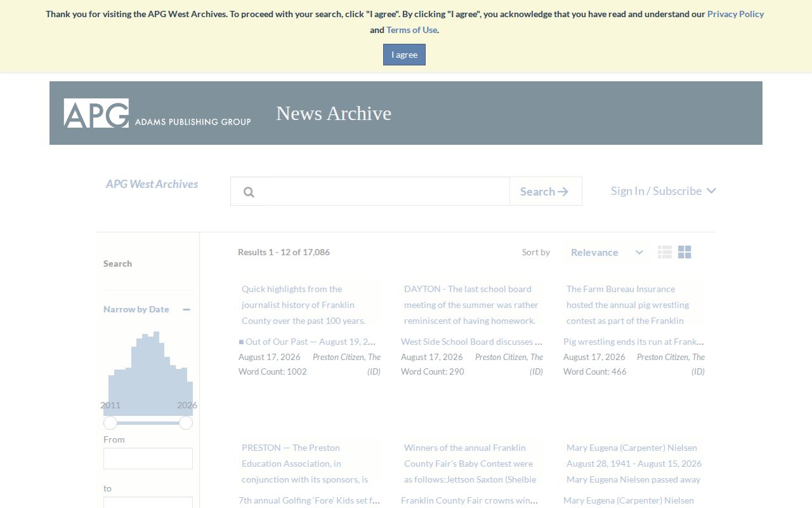Click the sidebar Search heading
The width and height of the screenshot is (812, 508).
pyautogui.click(x=118, y=264)
